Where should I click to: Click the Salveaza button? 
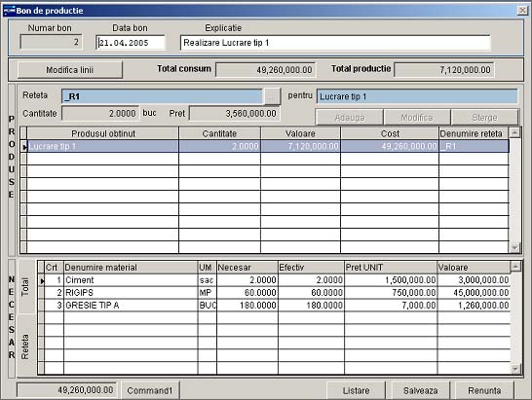pyautogui.click(x=420, y=390)
